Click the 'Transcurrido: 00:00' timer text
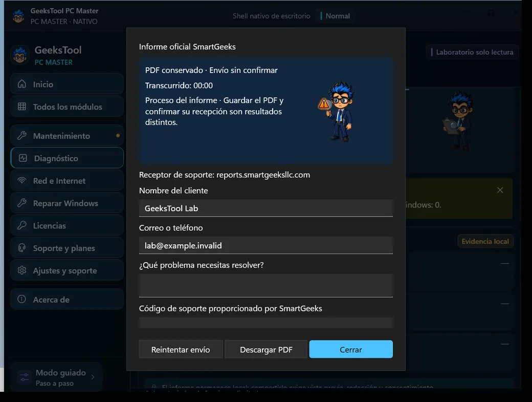This screenshot has width=532, height=402. click(x=179, y=86)
